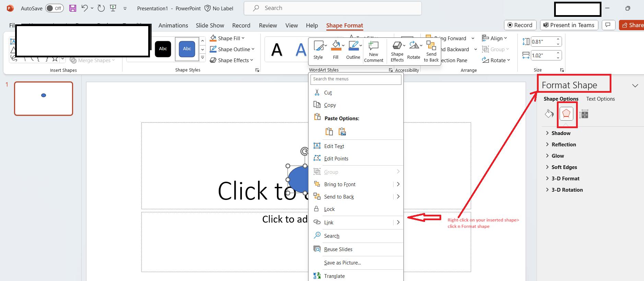Screen dimensions: 644x281
Task: Open Fill & Line tab in Format Shape pane
Action: pyautogui.click(x=549, y=114)
